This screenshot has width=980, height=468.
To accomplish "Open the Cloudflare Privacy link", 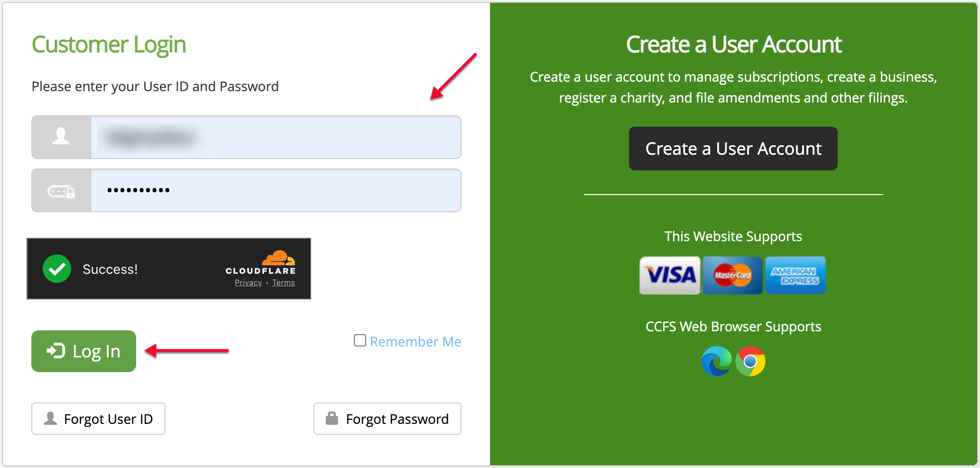I will [x=248, y=282].
